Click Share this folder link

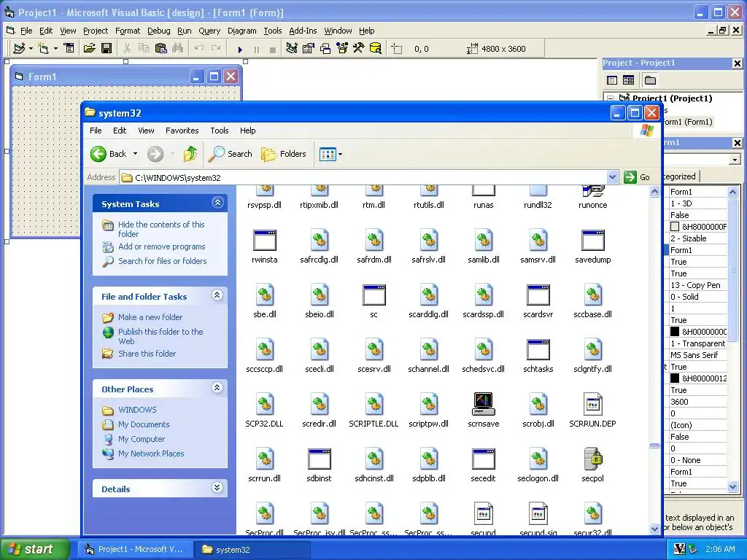[147, 354]
